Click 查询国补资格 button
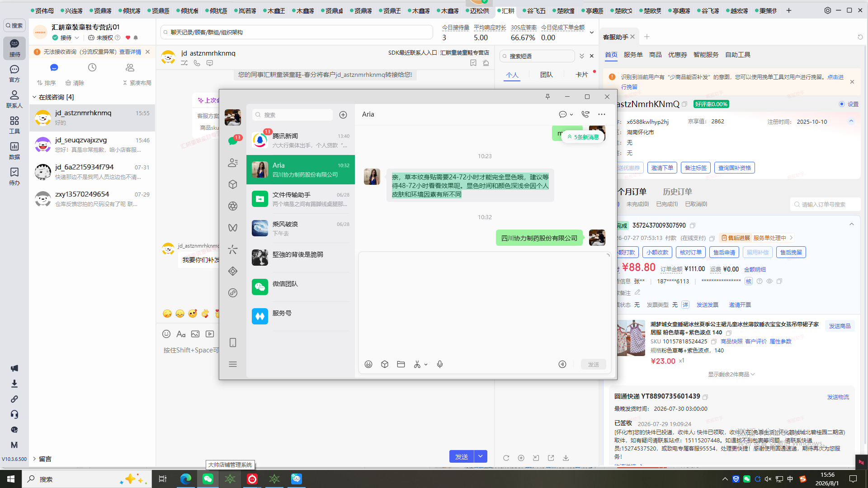The width and height of the screenshot is (868, 488). pos(735,168)
